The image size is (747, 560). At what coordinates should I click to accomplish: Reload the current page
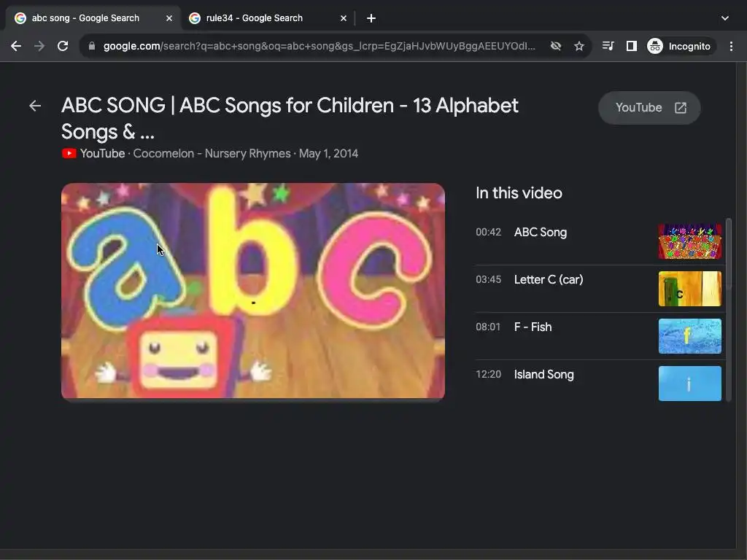(63, 46)
